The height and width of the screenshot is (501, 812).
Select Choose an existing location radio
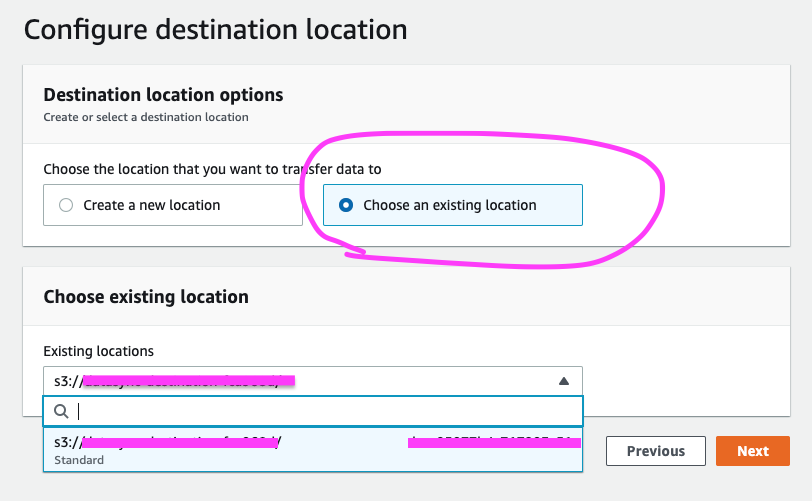click(346, 205)
